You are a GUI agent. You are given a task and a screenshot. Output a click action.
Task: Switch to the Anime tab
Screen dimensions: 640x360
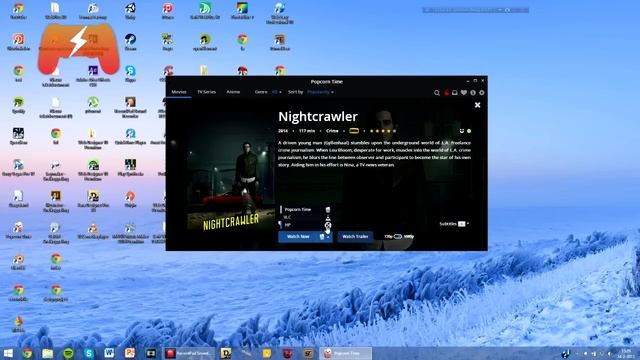[x=233, y=92]
